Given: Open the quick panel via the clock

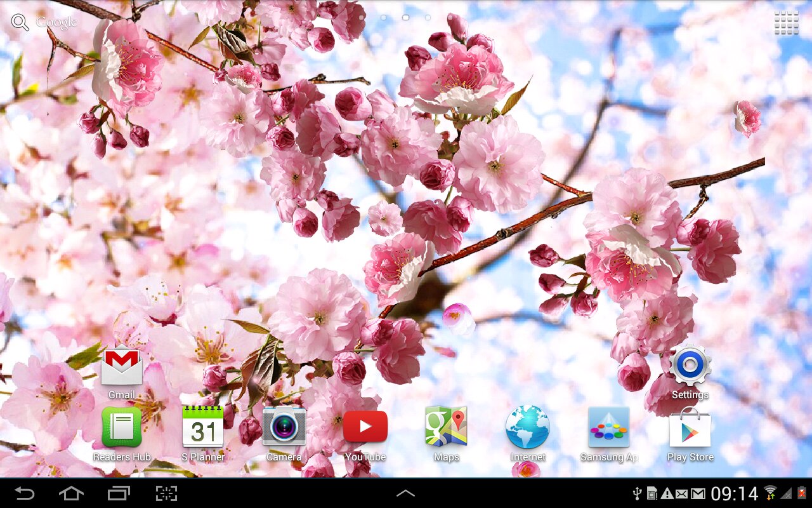Looking at the screenshot, I should (734, 493).
